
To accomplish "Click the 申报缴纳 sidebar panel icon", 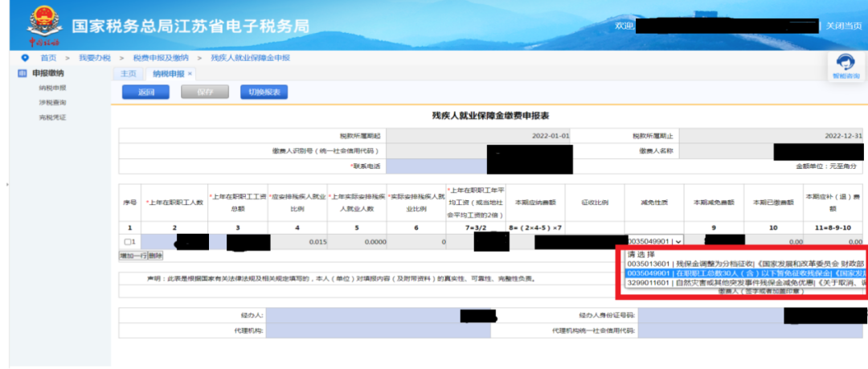I will click(x=23, y=73).
